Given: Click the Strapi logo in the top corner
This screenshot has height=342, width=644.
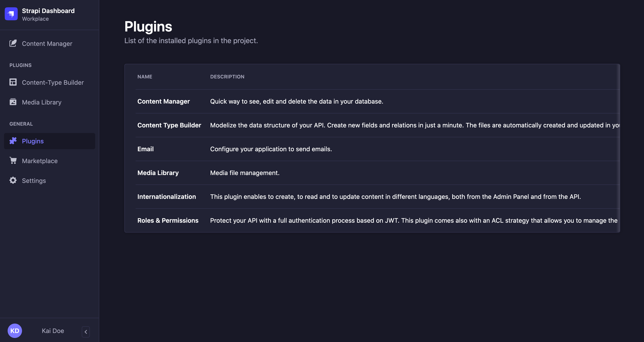Looking at the screenshot, I should [x=11, y=14].
